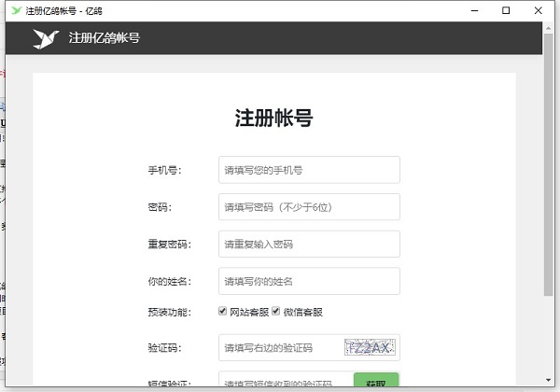This screenshot has height=392, width=560.
Task: Click the 注册帐号 form heading
Action: pos(273,119)
